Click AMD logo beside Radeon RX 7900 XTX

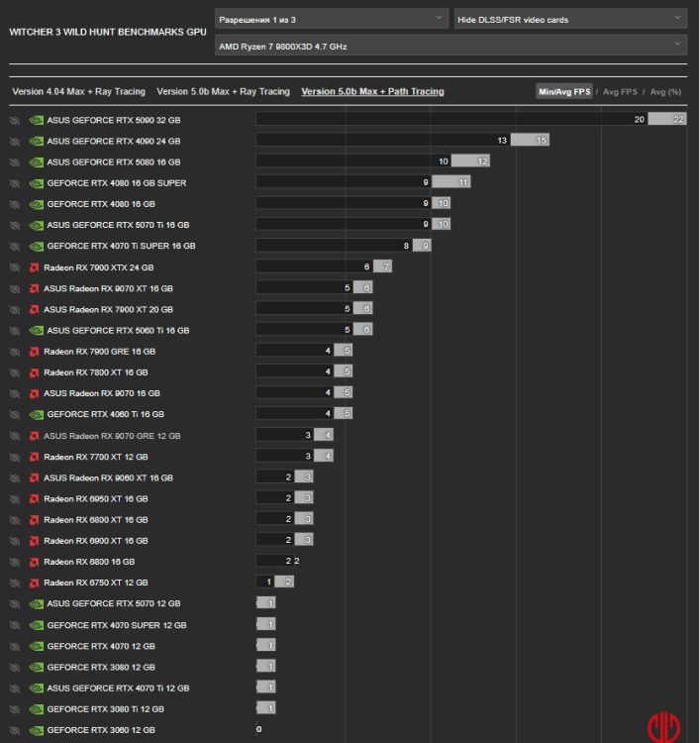point(34,267)
